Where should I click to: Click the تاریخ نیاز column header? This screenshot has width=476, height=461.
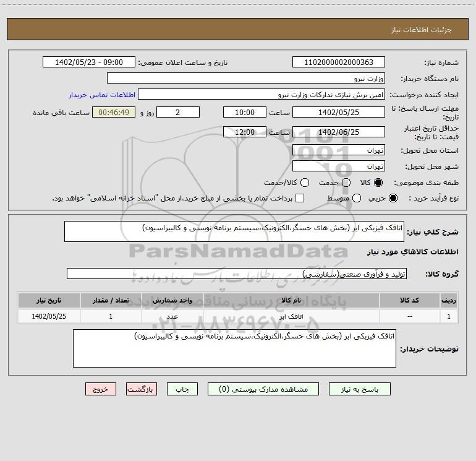tap(49, 300)
